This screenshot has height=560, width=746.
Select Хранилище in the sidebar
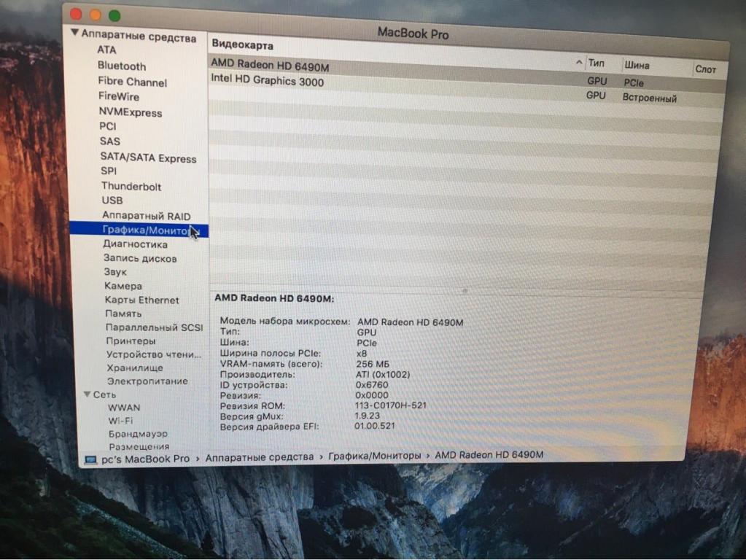coord(135,367)
